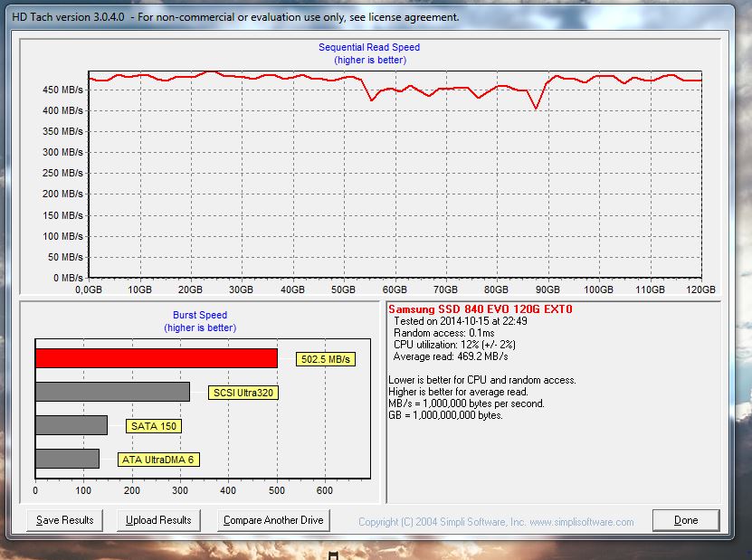Click the gray SCSI Ultra320 bar
The height and width of the screenshot is (560, 752).
point(112,392)
